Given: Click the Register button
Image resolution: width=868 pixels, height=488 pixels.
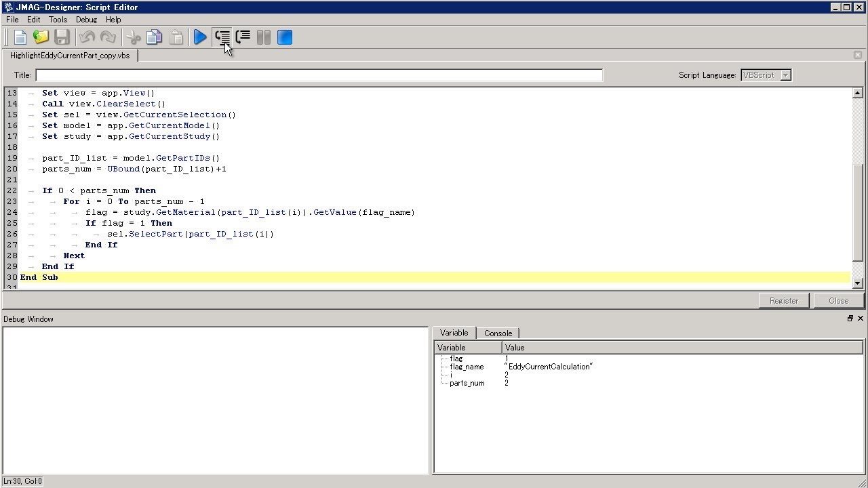Looking at the screenshot, I should tap(783, 301).
